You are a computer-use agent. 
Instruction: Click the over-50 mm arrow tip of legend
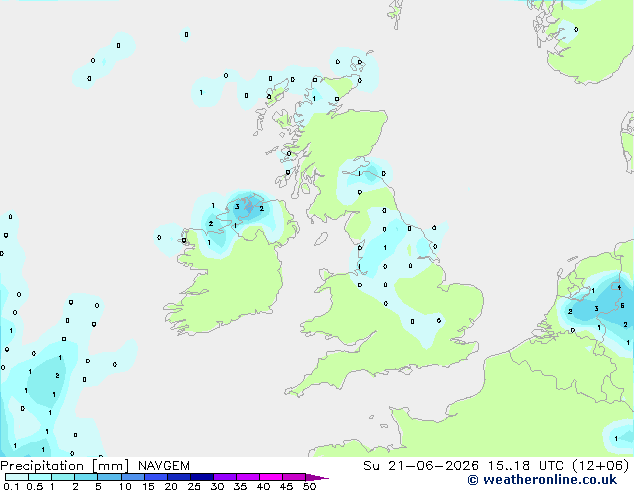[x=317, y=477]
